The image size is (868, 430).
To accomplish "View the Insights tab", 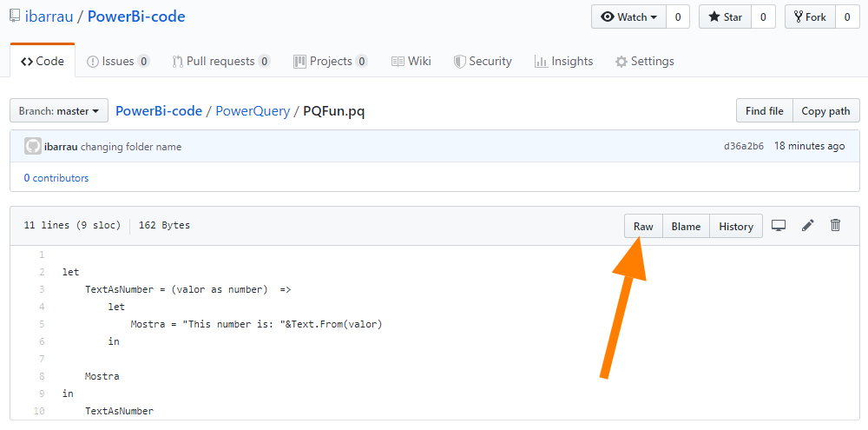I will click(563, 61).
